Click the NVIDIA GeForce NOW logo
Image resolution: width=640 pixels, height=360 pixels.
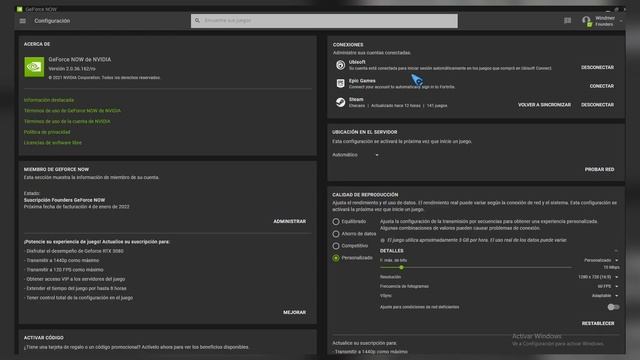(x=34, y=67)
